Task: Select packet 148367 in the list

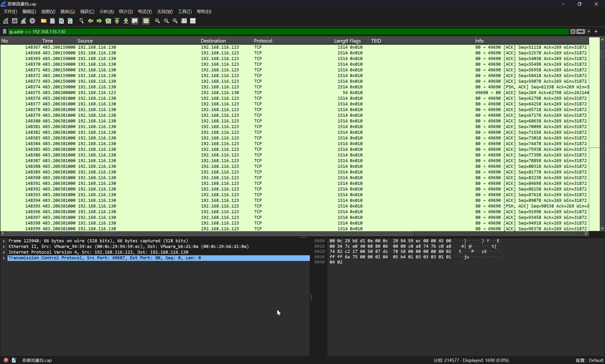Action: tap(294, 47)
